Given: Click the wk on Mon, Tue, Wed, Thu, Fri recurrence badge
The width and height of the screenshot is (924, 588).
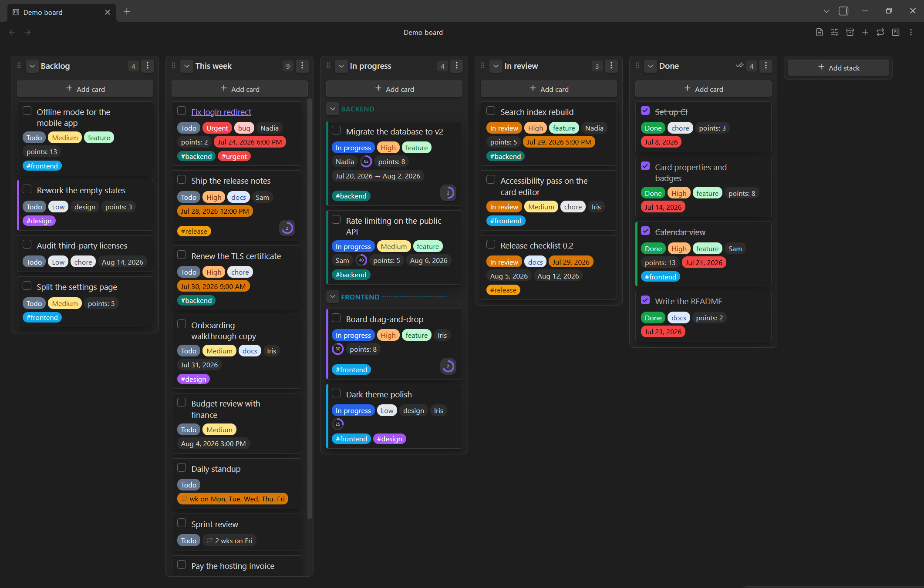Looking at the screenshot, I should click(233, 499).
